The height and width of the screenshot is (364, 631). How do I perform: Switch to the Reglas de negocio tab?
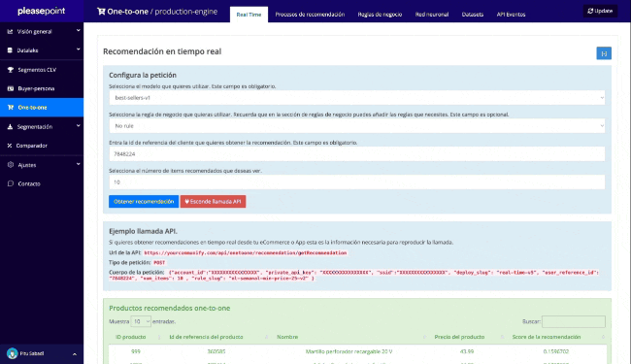(x=380, y=15)
